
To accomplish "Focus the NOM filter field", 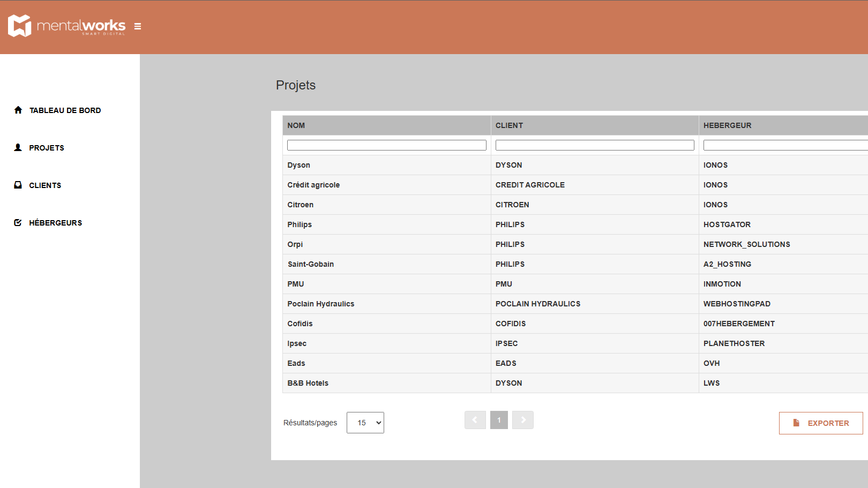I will [387, 145].
